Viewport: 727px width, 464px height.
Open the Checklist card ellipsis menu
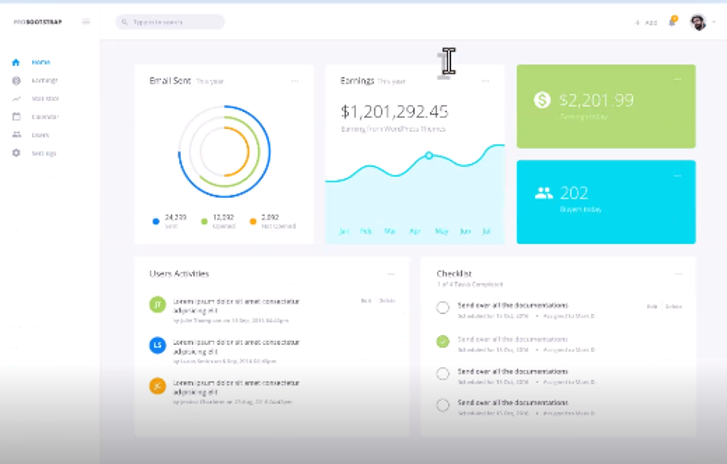(x=677, y=273)
